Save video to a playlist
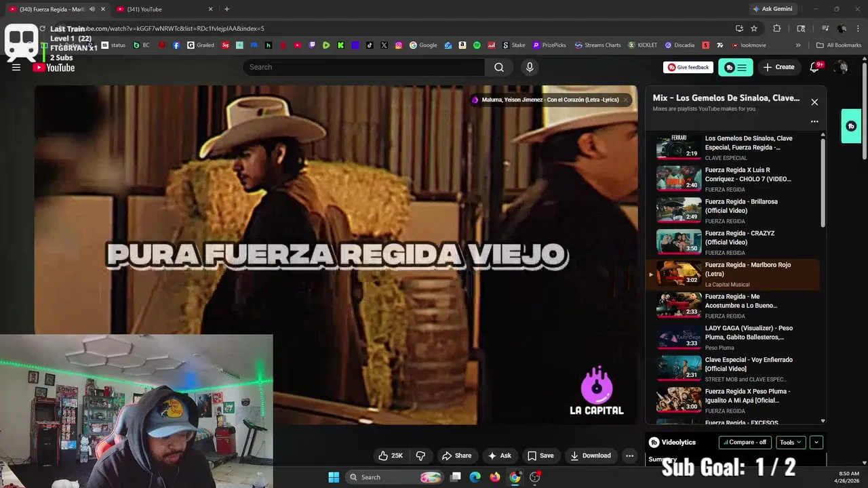This screenshot has height=488, width=868. click(541, 455)
